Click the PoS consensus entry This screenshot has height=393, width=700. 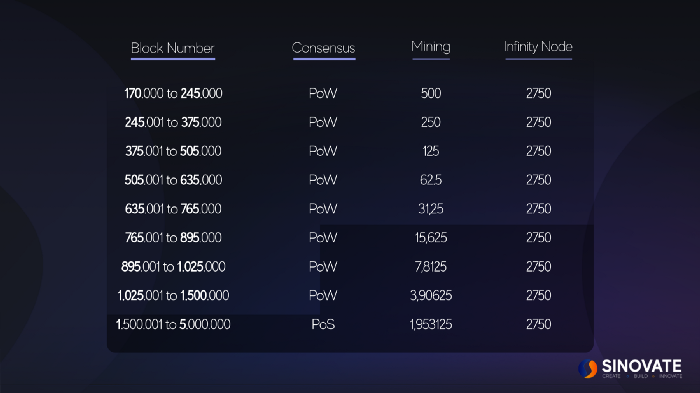click(x=323, y=324)
